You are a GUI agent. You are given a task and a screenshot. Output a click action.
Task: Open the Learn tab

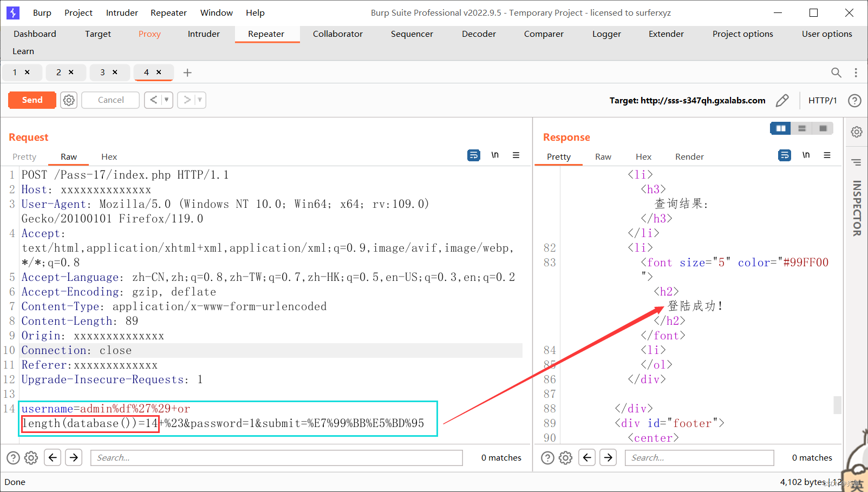pyautogui.click(x=23, y=51)
